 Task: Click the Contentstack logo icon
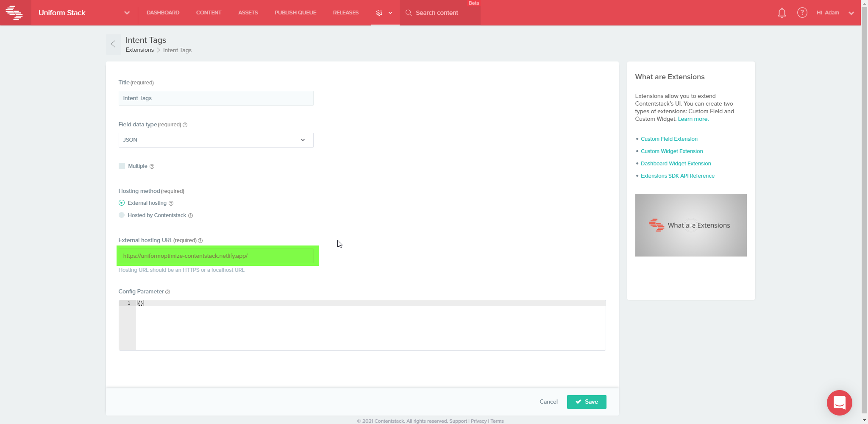14,13
